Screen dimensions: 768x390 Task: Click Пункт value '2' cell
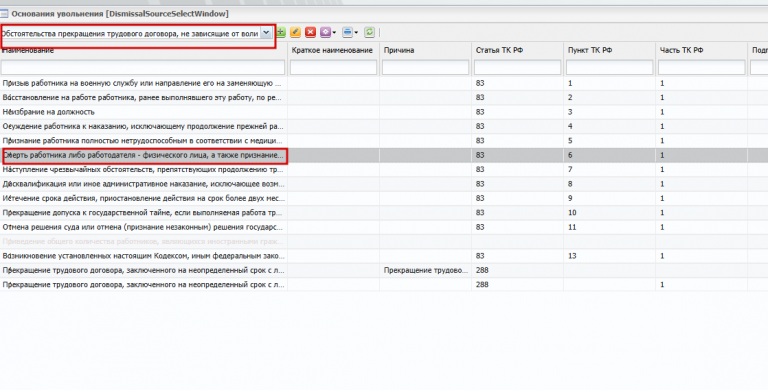[570, 98]
